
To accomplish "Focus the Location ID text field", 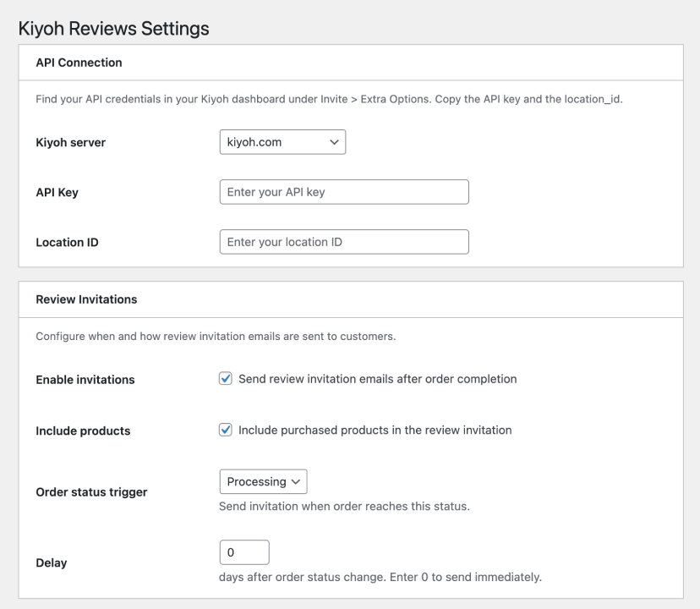I will click(x=343, y=242).
